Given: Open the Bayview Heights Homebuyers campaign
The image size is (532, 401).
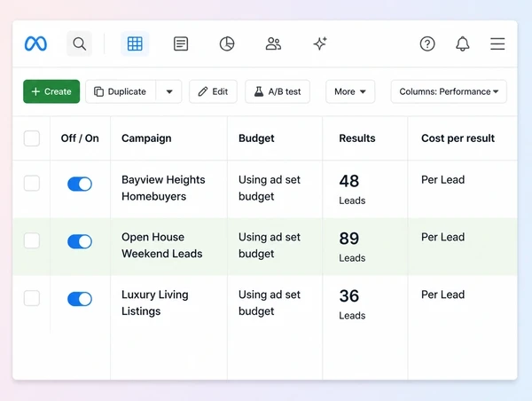Looking at the screenshot, I should pos(163,188).
